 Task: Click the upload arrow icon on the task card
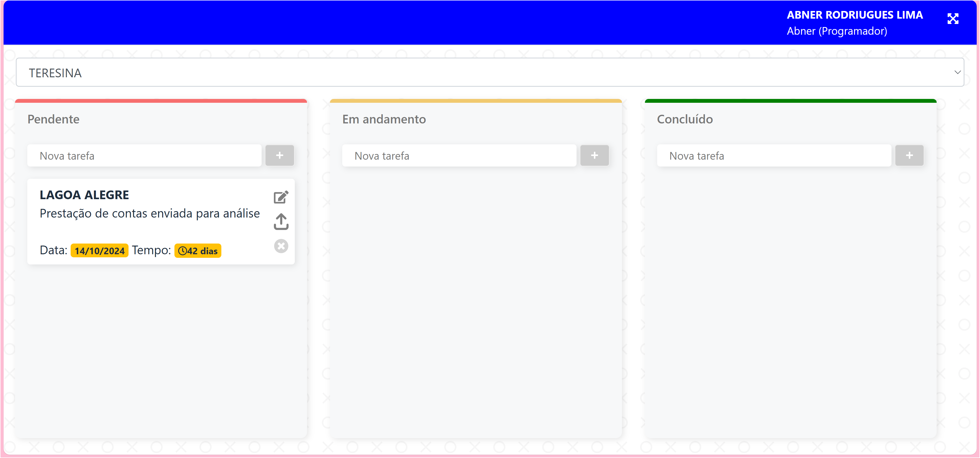point(281,221)
